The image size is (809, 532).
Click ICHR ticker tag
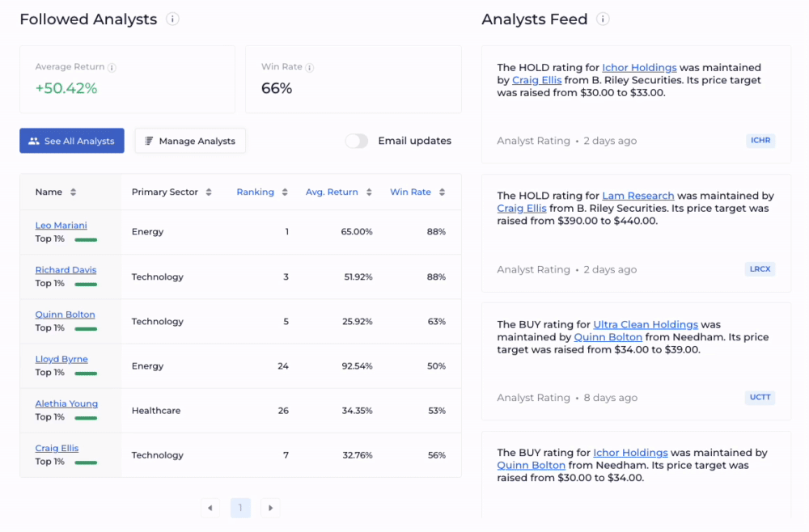[760, 140]
